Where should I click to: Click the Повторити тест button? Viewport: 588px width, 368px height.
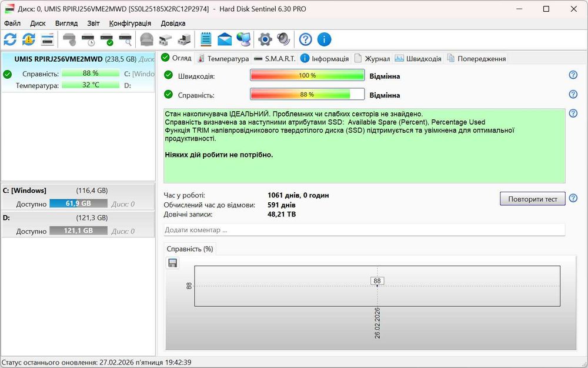533,199
